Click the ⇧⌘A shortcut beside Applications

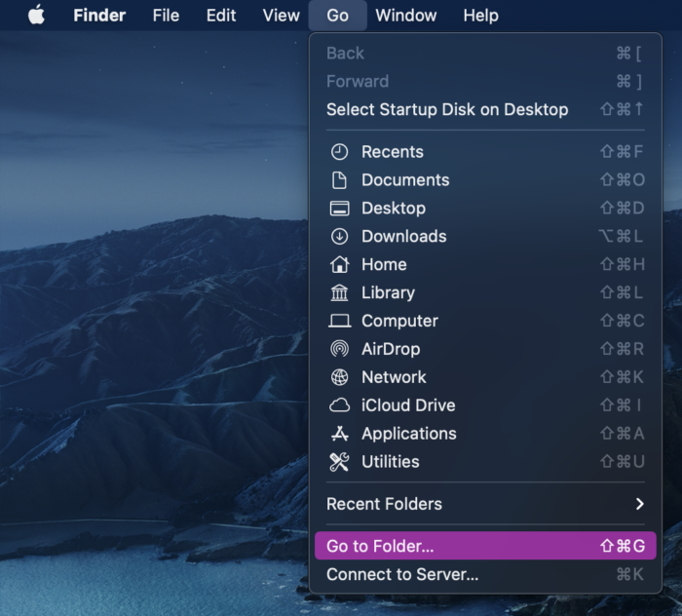tap(622, 434)
